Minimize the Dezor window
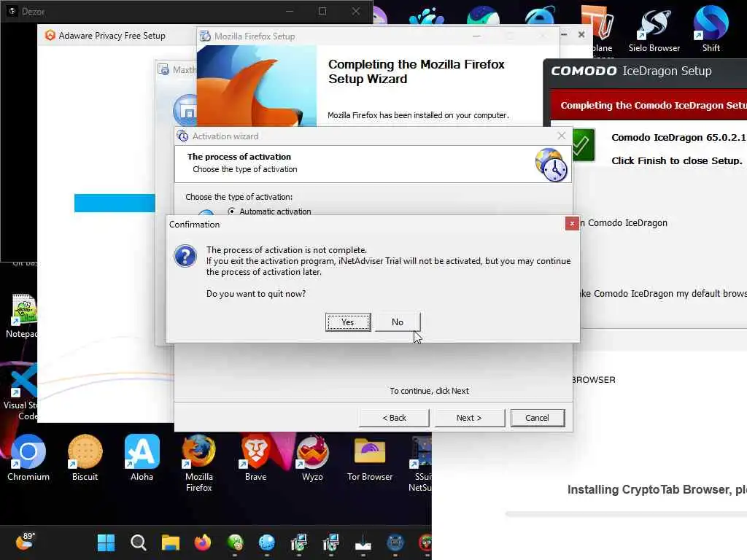The image size is (747, 560). coord(290,11)
